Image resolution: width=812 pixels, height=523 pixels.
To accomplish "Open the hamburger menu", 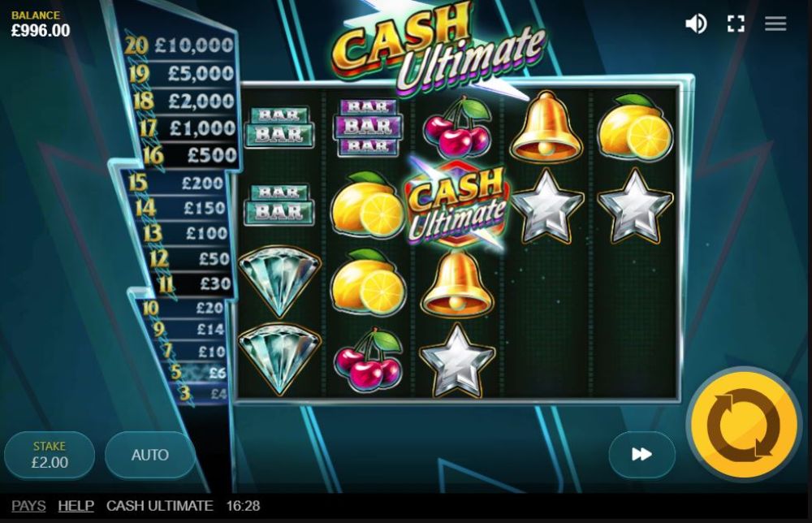I will pos(775,24).
